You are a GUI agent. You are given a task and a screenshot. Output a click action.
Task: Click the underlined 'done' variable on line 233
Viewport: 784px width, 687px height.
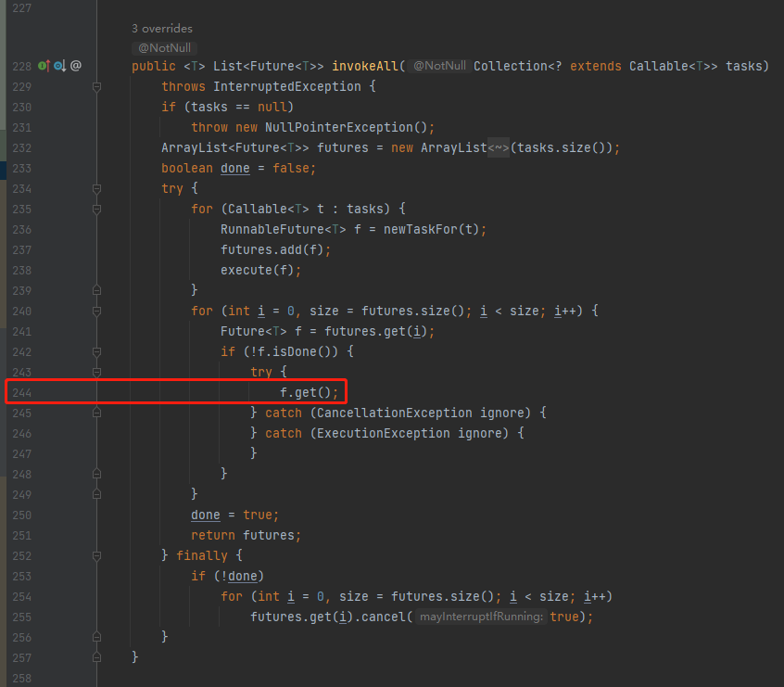(x=235, y=168)
